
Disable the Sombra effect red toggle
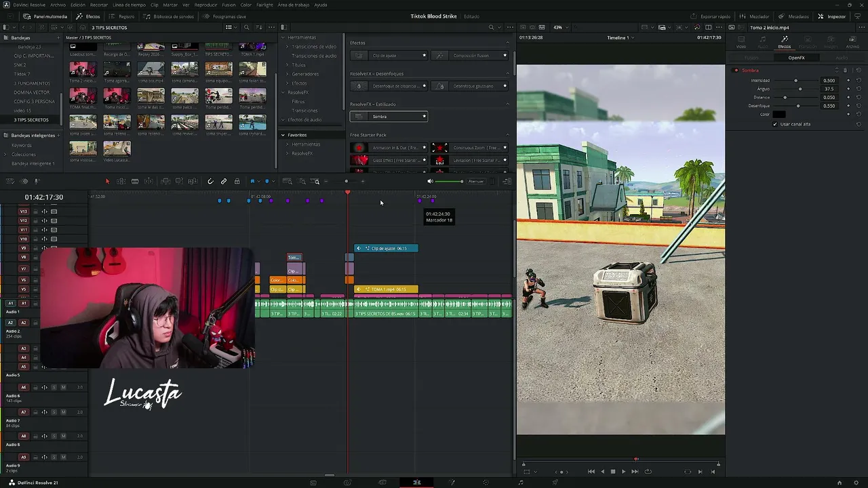[x=736, y=70]
